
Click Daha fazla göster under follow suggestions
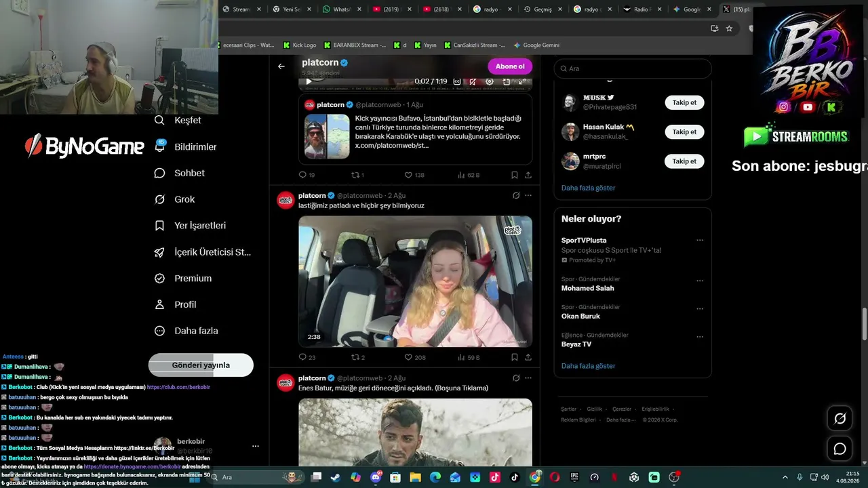pyautogui.click(x=588, y=188)
